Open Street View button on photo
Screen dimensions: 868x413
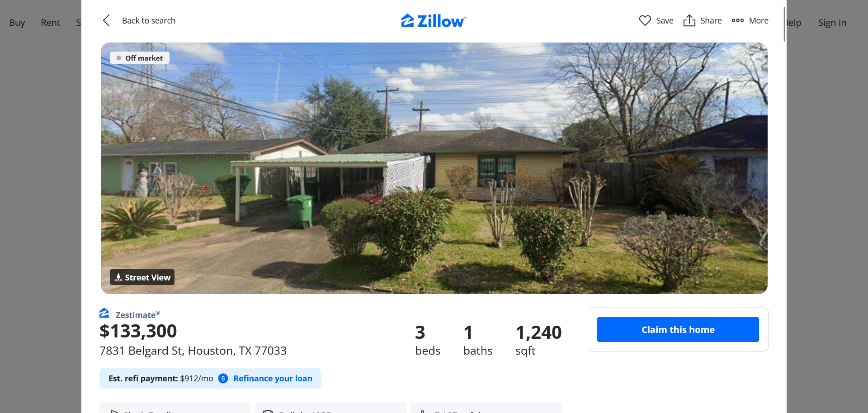click(x=142, y=277)
